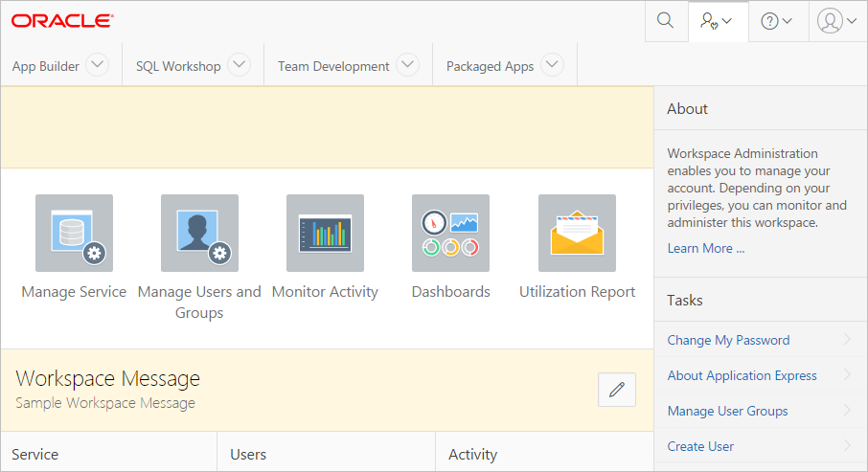Click the App Builder tab label
Image resolution: width=868 pixels, height=472 pixels.
click(x=45, y=66)
